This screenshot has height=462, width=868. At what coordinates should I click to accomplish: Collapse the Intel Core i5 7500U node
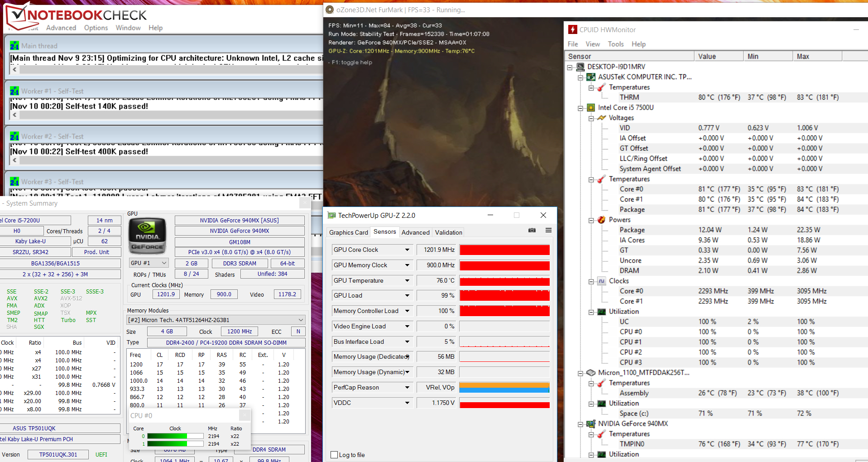point(580,108)
